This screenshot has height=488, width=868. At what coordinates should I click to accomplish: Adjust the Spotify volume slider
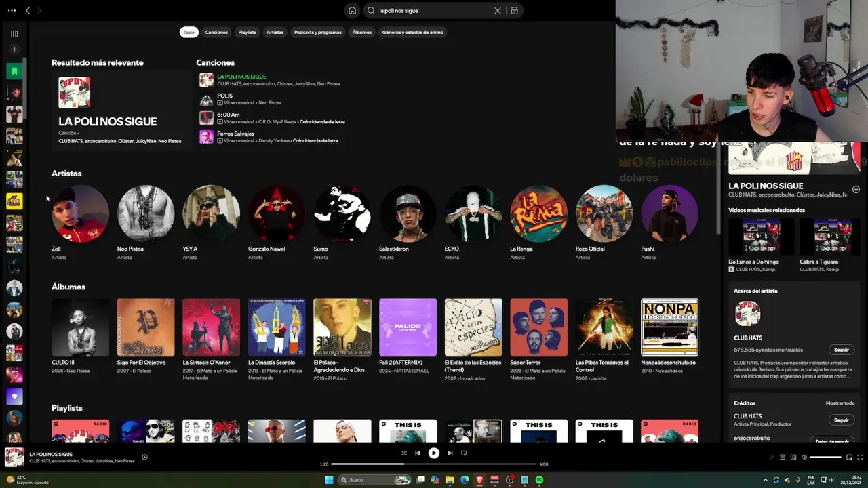tap(825, 457)
